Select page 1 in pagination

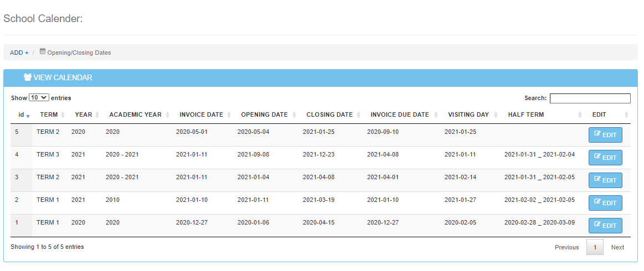(595, 247)
